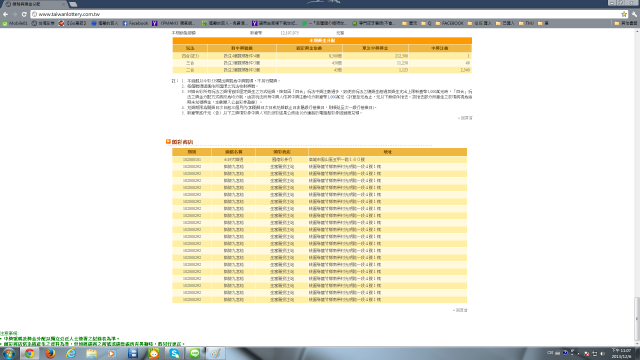The image size is (640, 360).
Task: Open the media player taskbar icon
Action: click(112, 353)
